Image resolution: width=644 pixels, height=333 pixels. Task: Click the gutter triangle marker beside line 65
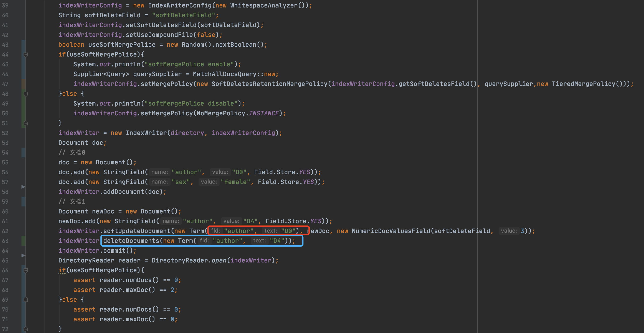tap(23, 255)
